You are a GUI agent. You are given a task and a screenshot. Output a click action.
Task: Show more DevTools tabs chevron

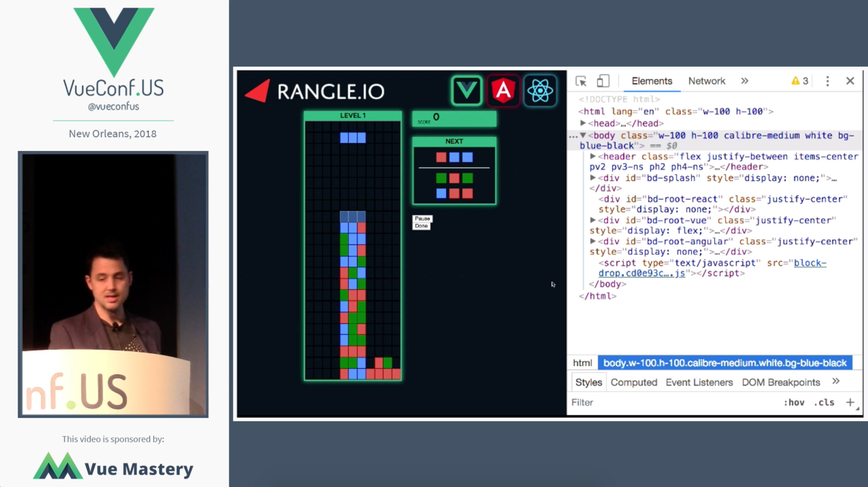point(745,81)
